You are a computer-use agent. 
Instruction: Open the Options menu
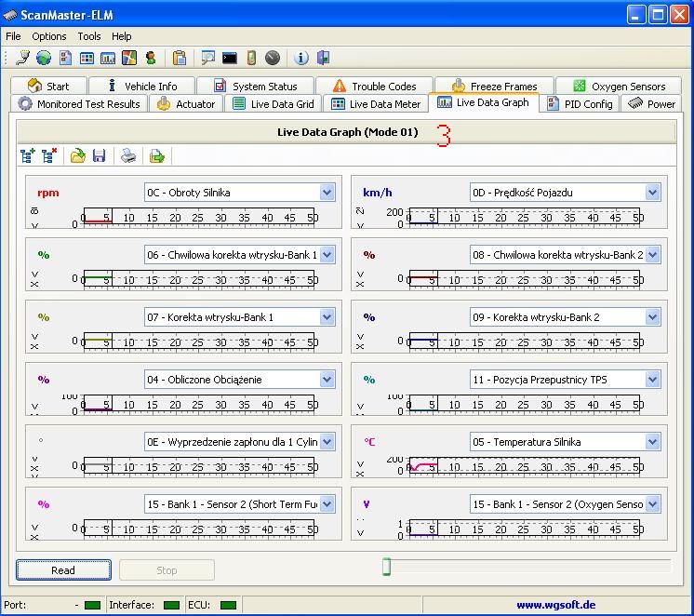point(49,36)
